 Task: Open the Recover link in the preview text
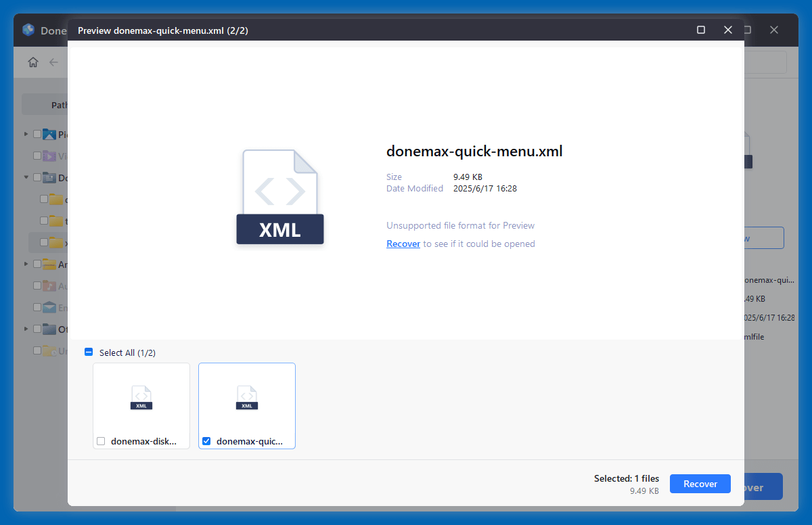(403, 244)
